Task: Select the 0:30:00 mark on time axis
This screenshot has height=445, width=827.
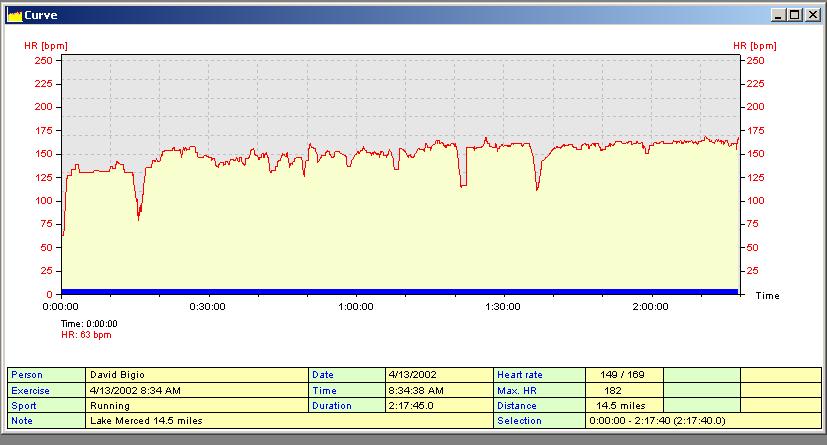Action: [208, 307]
